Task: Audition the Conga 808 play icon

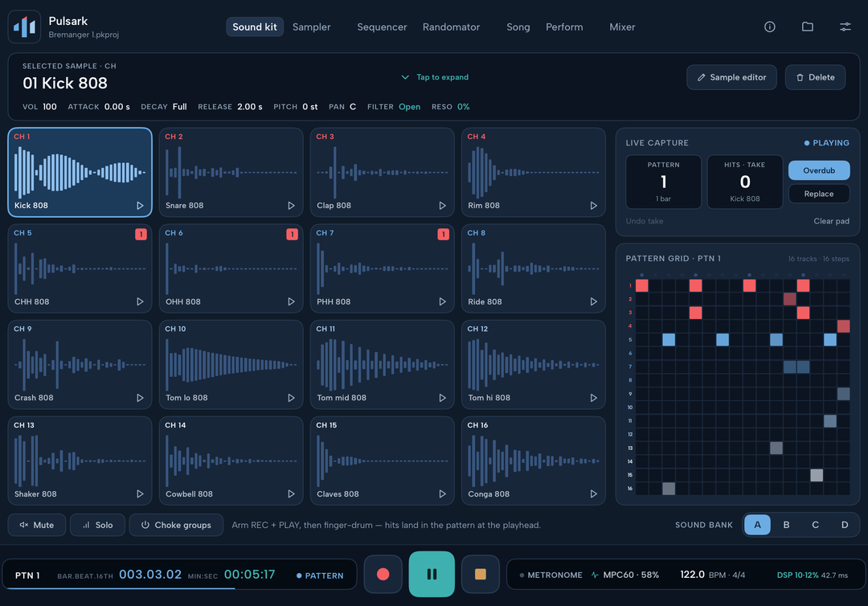Action: (593, 493)
